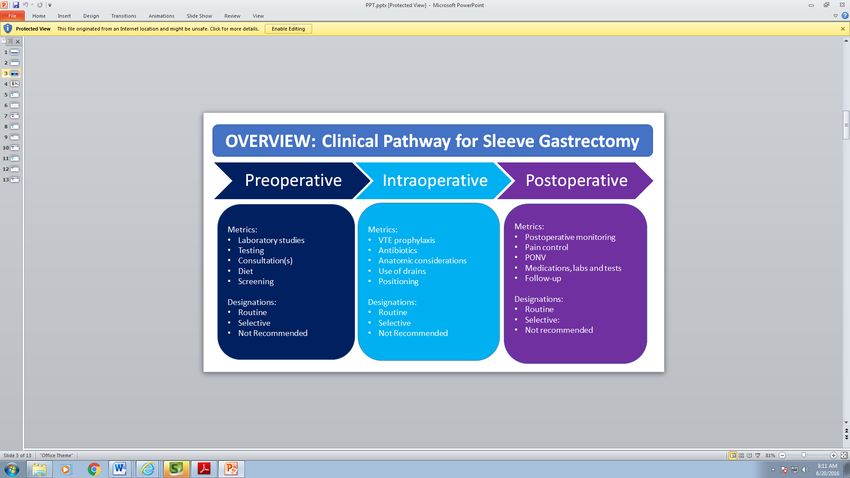This screenshot has width=850, height=478.
Task: Click the zoom out minus button
Action: 782,455
